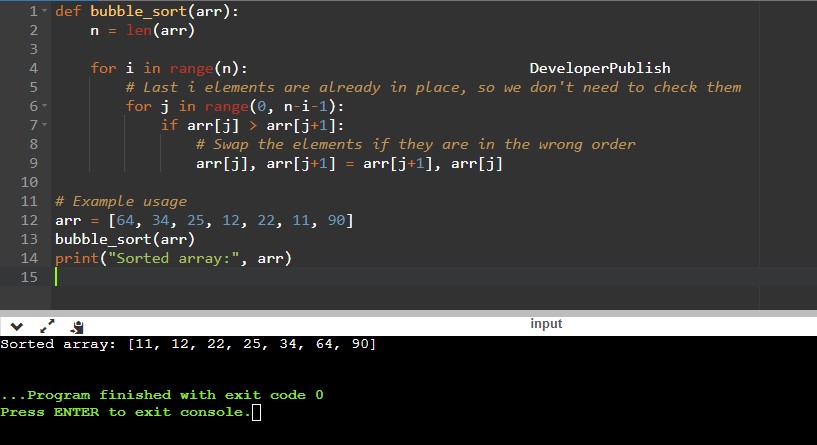Viewport: 817px width, 445px height.
Task: Click the console input cursor after 'exit console.'
Action: point(256,412)
